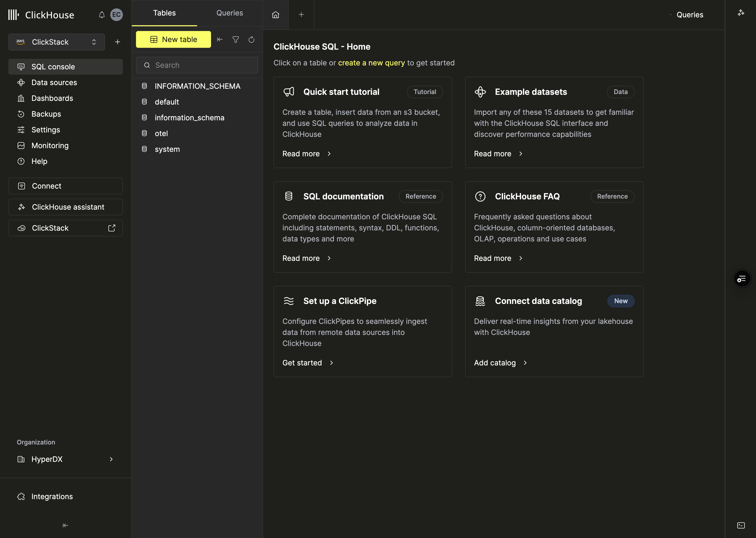Open SQL console in sidebar

[x=66, y=67]
